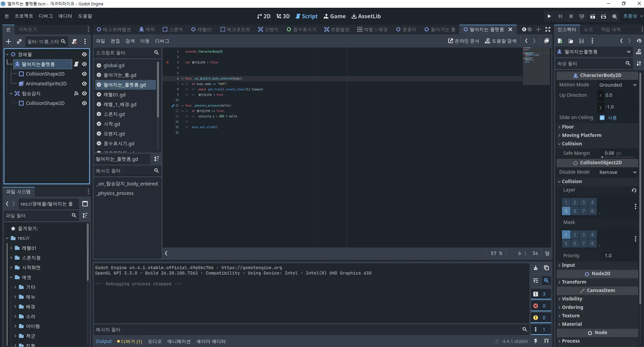Open the Motion Mode dropdown

pyautogui.click(x=618, y=85)
